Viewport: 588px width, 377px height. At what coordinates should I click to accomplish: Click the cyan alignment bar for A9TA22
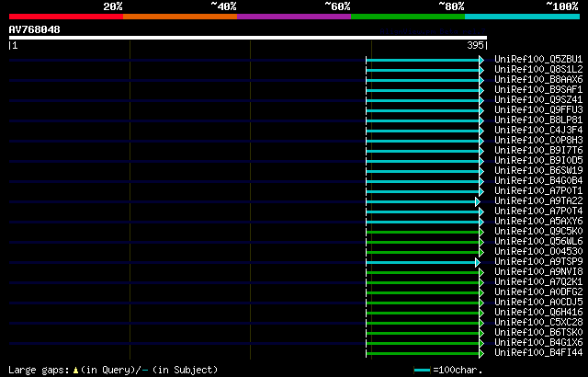tap(421, 201)
